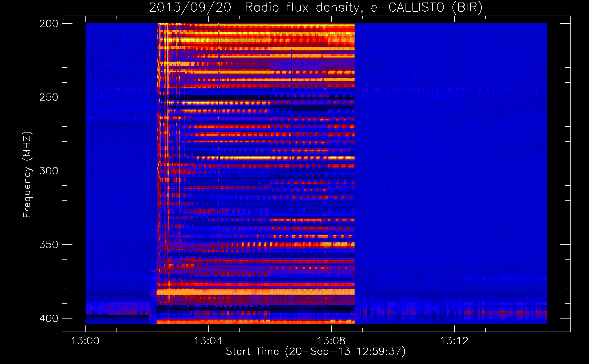Click the '400' frequency tick label

pyautogui.click(x=49, y=318)
